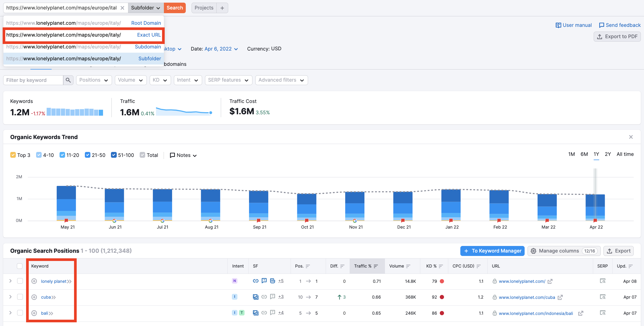View SERP snapshot for lonely planet row
Screen dimensions: 644x326
(x=603, y=281)
